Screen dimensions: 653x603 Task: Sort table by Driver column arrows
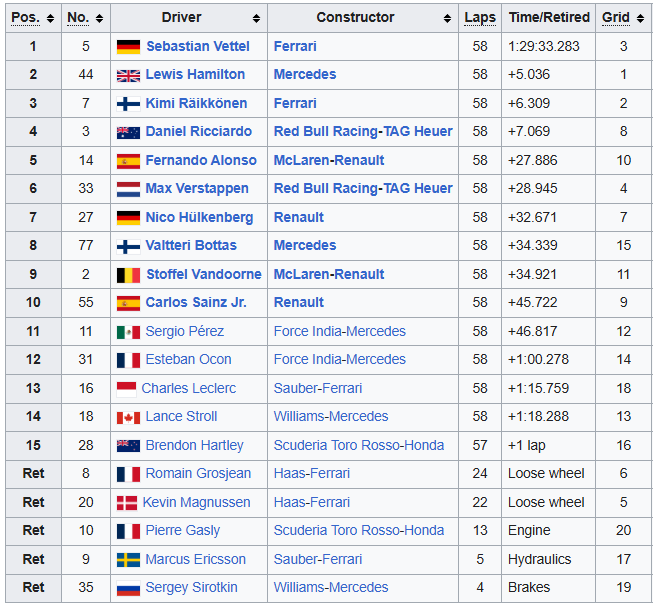pyautogui.click(x=257, y=18)
